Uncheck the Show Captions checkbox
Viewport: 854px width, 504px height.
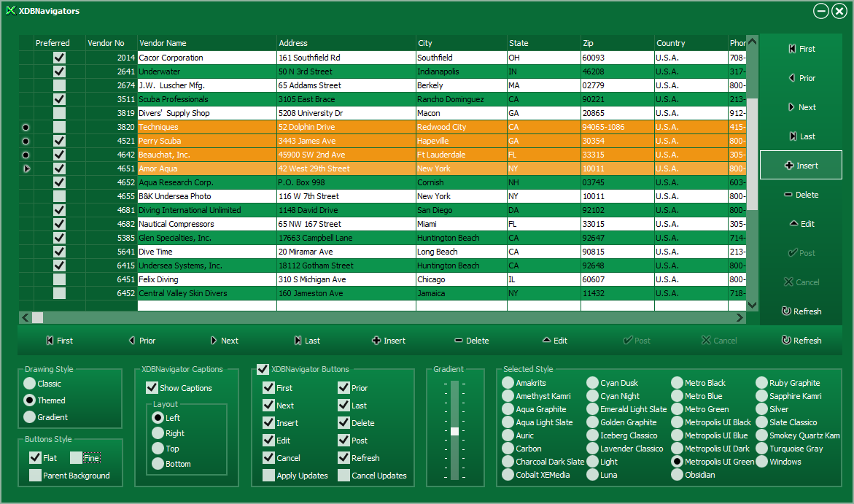pyautogui.click(x=152, y=388)
